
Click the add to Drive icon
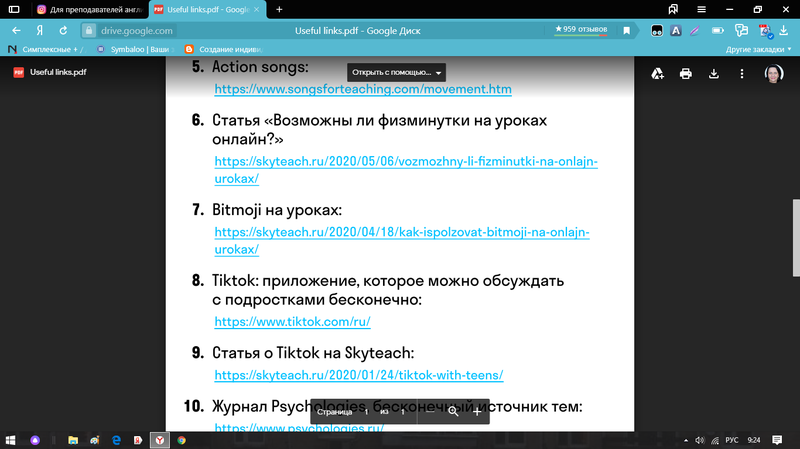point(658,73)
